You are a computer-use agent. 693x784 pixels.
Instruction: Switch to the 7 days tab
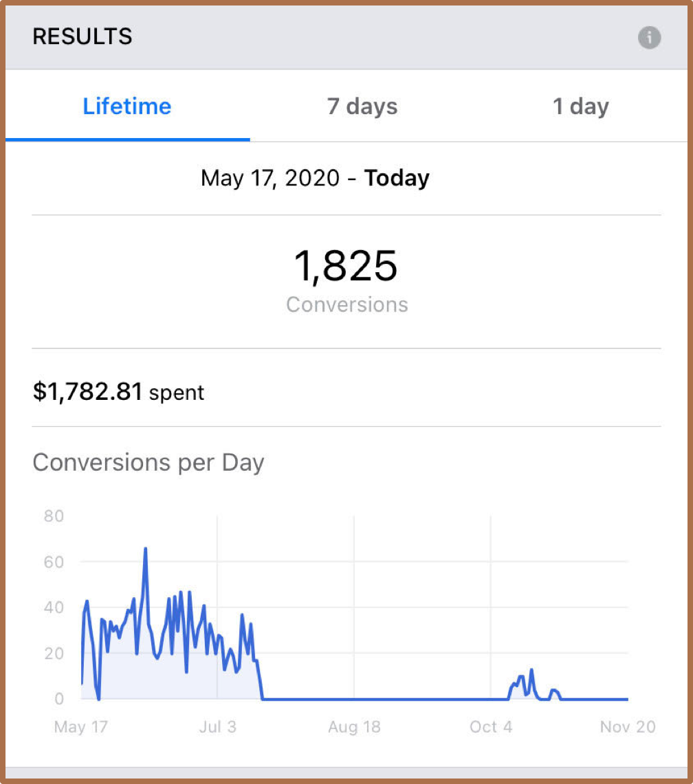click(362, 107)
